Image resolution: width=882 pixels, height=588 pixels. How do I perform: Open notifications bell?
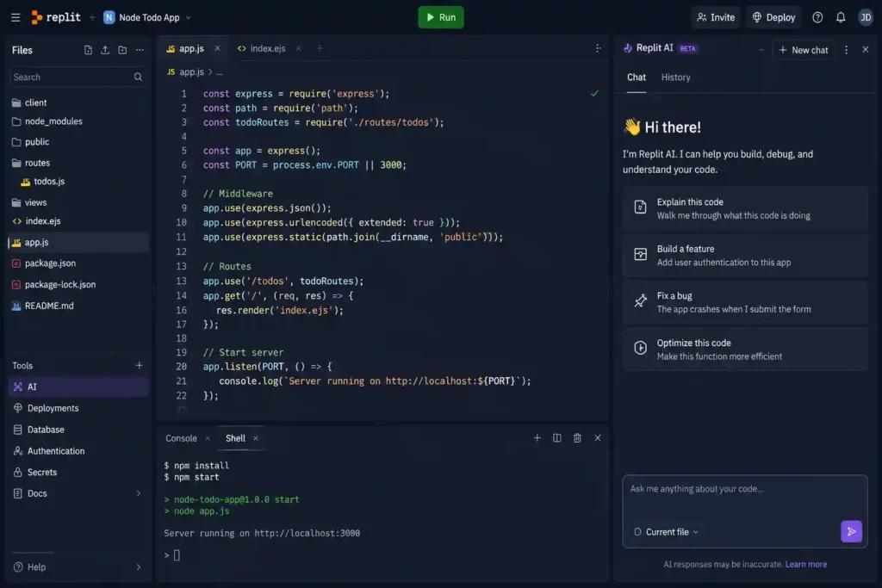pos(841,17)
